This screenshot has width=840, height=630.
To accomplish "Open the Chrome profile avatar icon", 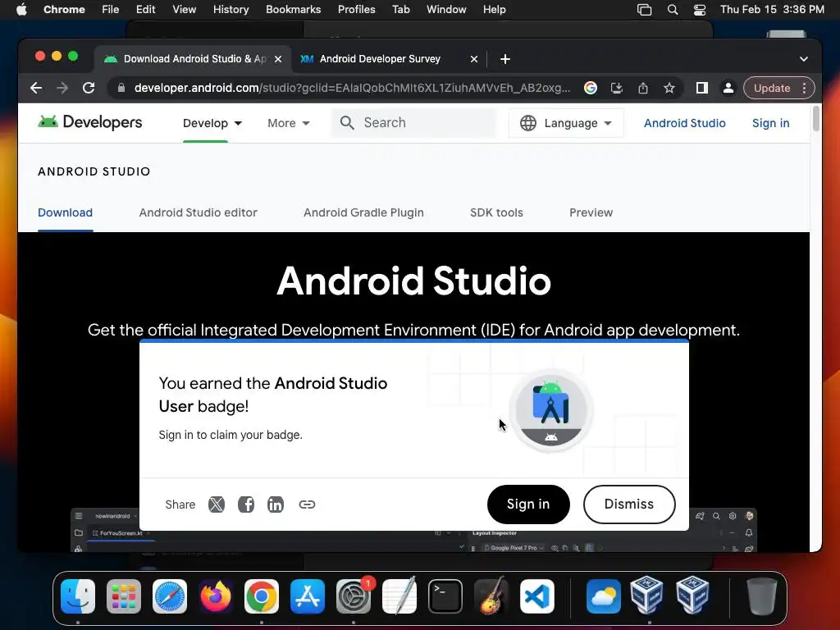I will [x=728, y=88].
